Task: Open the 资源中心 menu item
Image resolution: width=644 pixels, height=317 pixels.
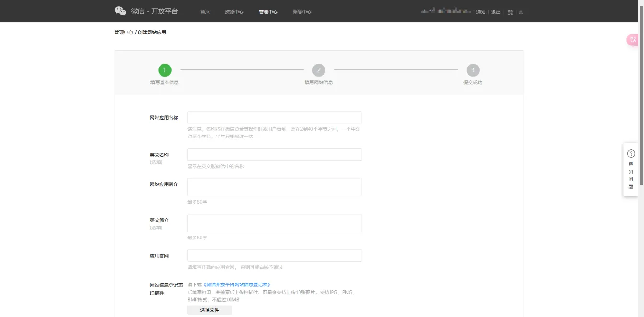Action: click(x=234, y=11)
